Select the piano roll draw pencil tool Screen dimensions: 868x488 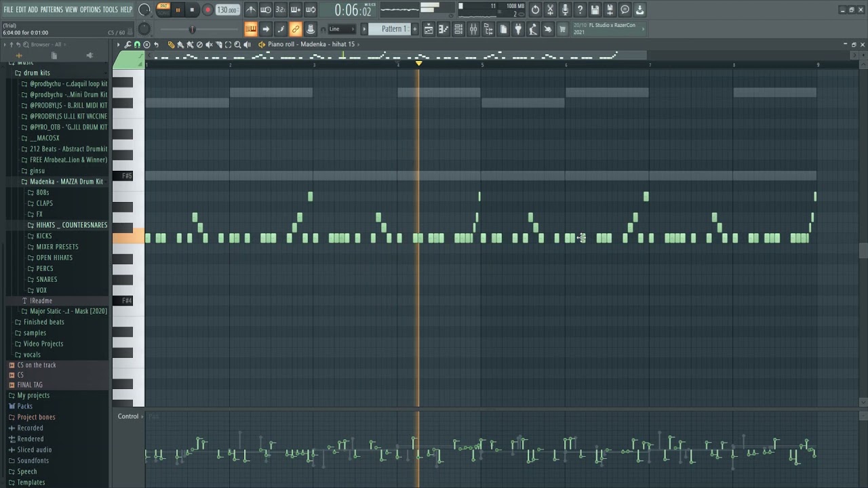pyautogui.click(x=171, y=45)
